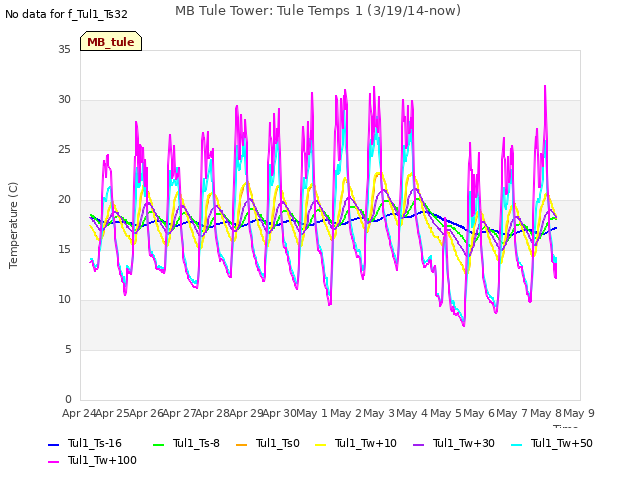Click the green Tul1_Ts-8 color swatch
640x480 pixels.
tap(158, 444)
